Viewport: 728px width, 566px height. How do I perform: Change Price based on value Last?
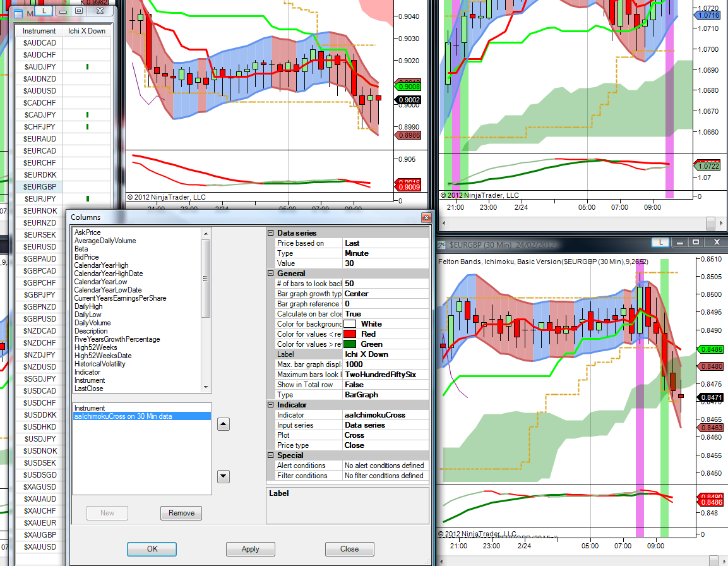point(385,243)
